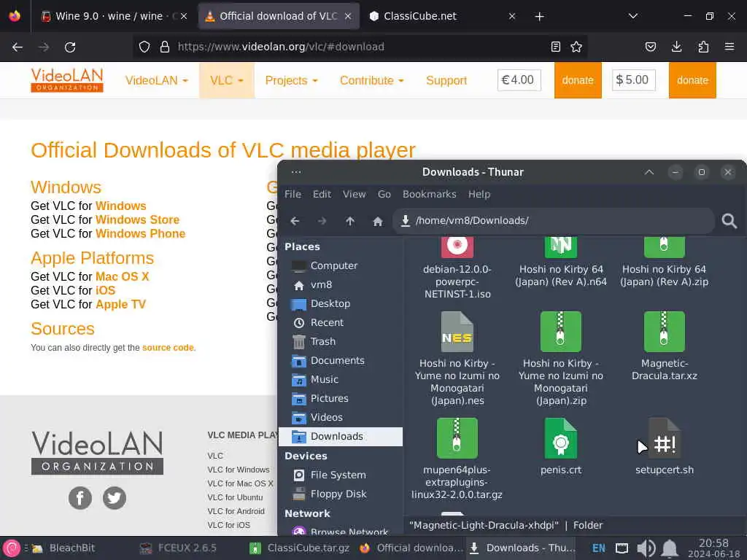Open the Firefox extensions icon
This screenshot has height=560, width=747.
point(703,47)
